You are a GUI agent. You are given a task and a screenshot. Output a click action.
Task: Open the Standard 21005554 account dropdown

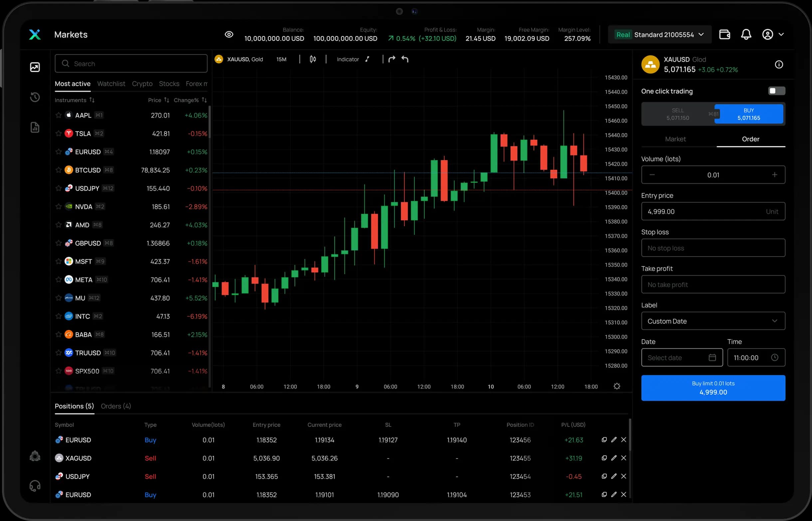660,35
